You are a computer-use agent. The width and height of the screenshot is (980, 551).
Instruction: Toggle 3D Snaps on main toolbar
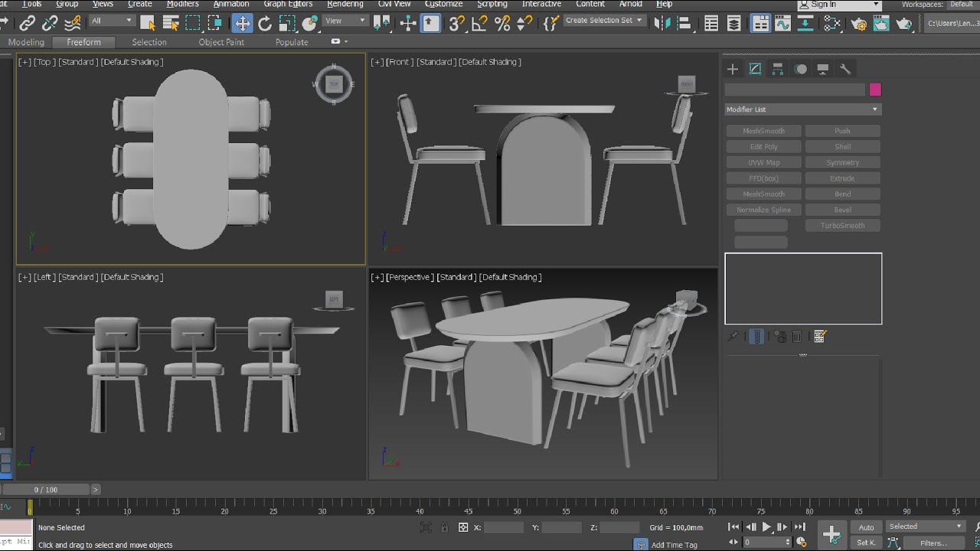(x=457, y=24)
